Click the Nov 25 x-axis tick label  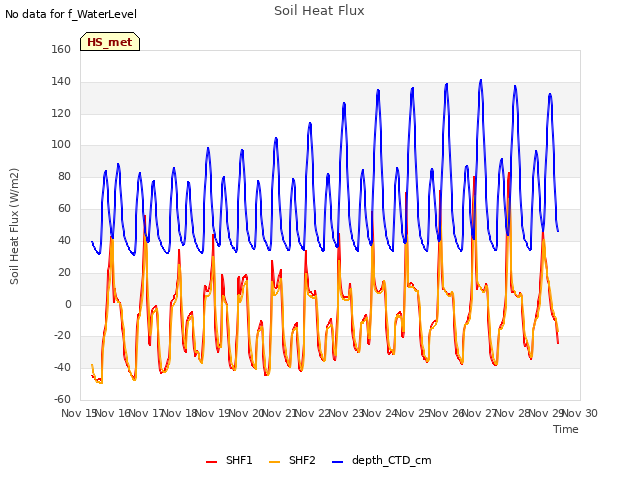[x=413, y=413]
